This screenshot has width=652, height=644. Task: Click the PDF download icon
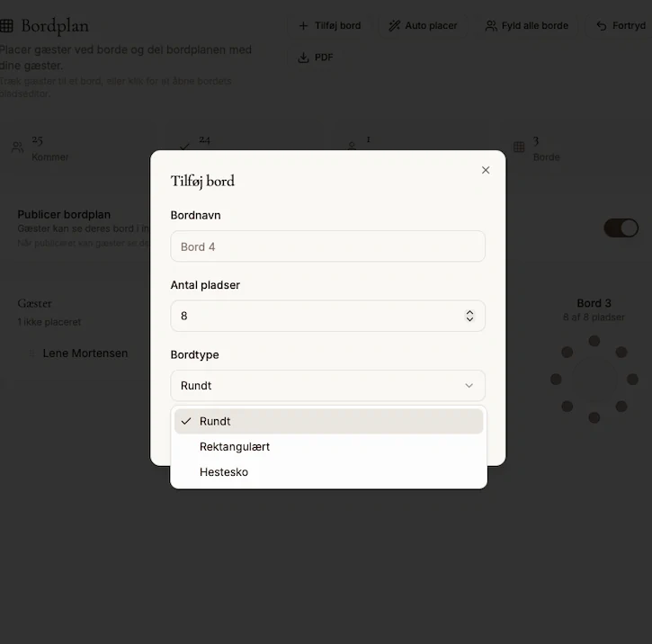[304, 58]
